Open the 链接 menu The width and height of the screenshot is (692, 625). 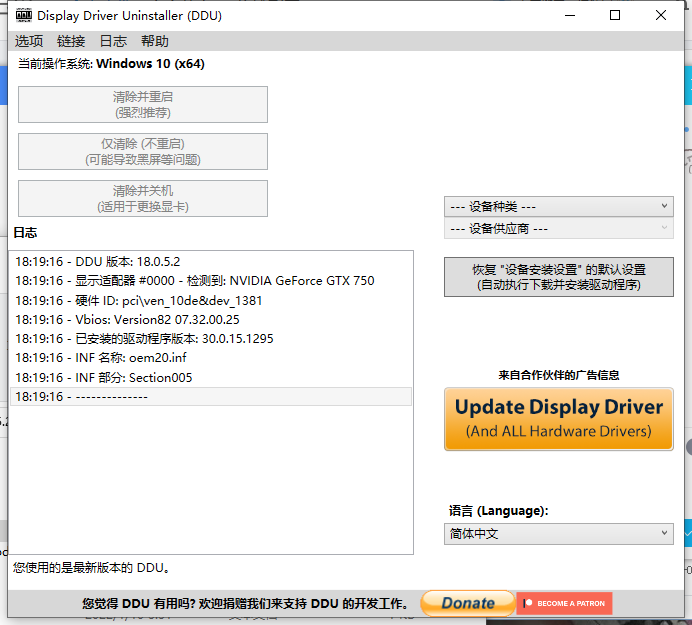click(71, 41)
